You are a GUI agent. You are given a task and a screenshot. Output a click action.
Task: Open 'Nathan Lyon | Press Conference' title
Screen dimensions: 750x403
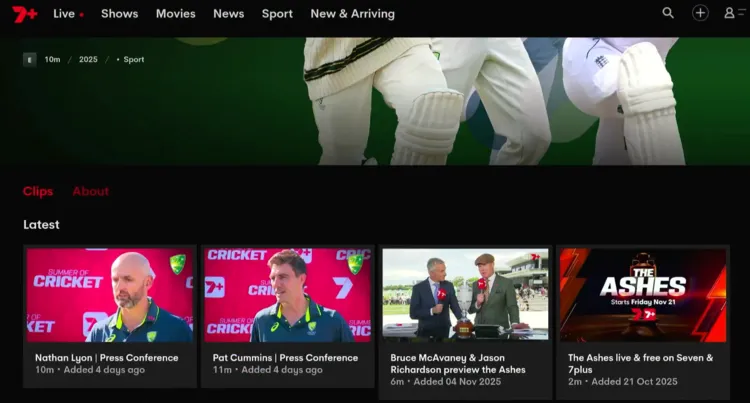click(107, 358)
